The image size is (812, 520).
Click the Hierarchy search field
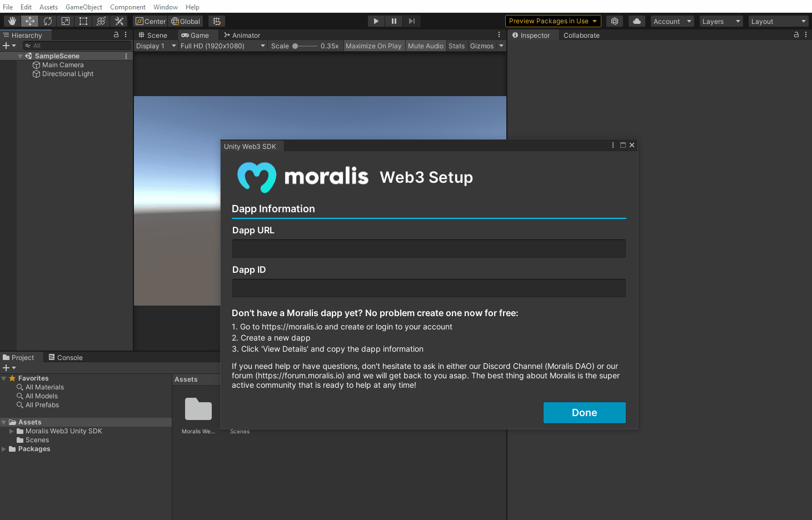pyautogui.click(x=77, y=46)
